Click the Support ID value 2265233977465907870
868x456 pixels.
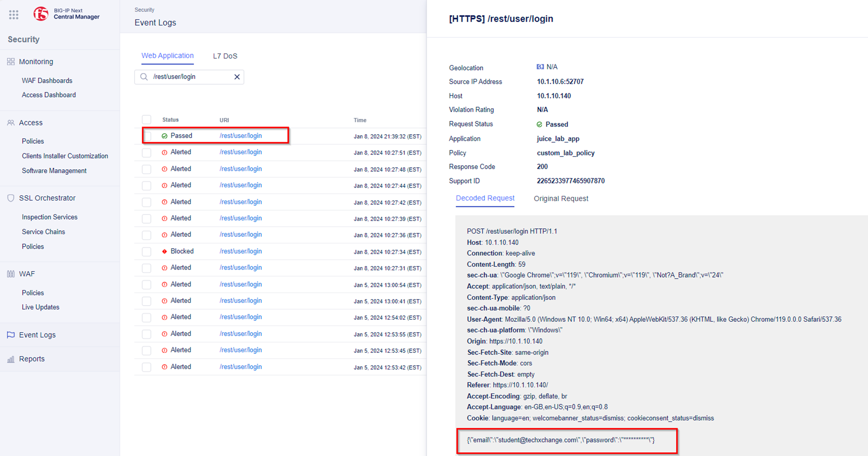(571, 181)
